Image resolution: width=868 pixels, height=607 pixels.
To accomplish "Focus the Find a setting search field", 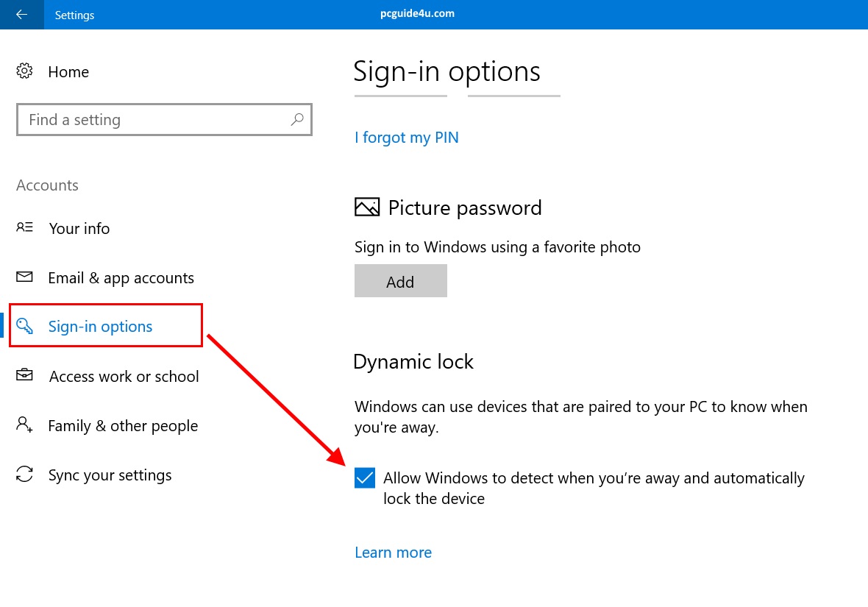I will (154, 120).
